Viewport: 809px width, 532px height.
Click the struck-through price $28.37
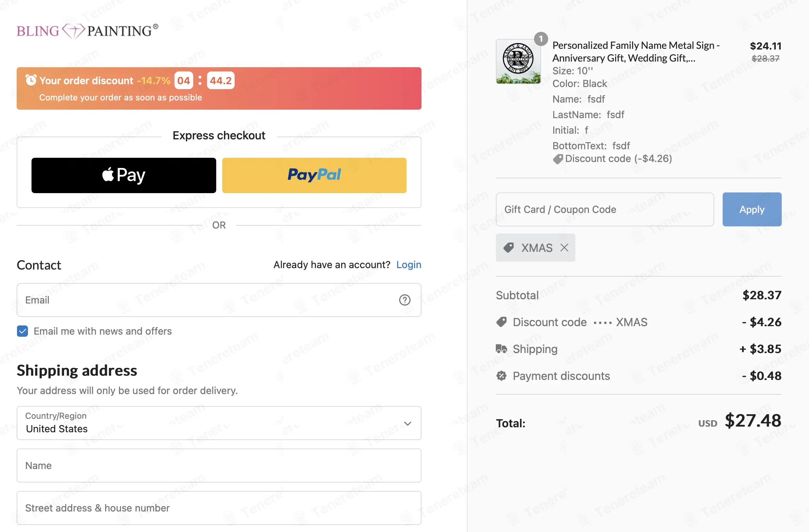coord(766,58)
